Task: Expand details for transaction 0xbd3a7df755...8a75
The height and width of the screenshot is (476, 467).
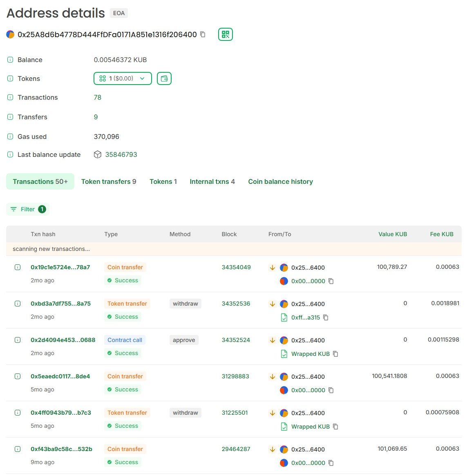Action: tap(18, 304)
